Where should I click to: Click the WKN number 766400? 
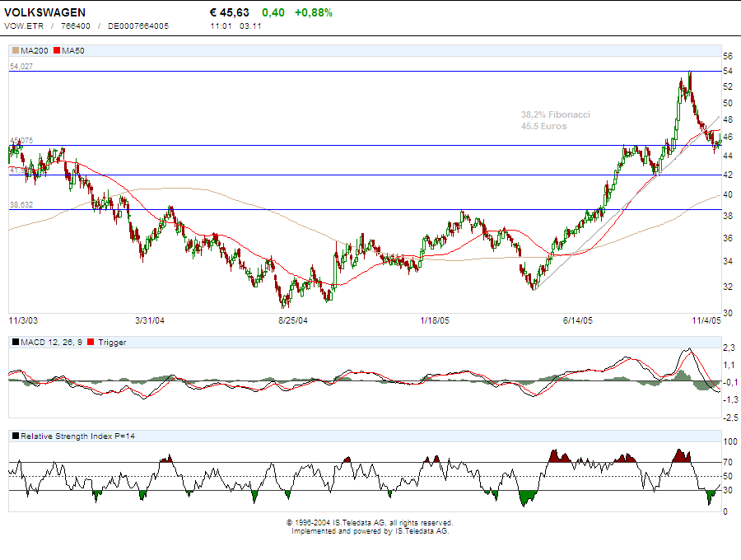tap(76, 26)
